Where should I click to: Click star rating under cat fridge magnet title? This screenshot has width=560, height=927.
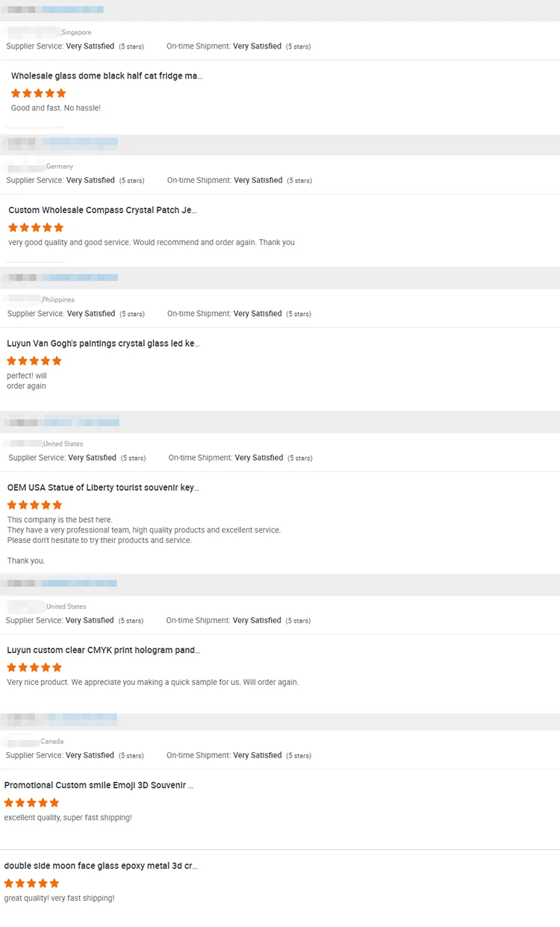click(39, 93)
